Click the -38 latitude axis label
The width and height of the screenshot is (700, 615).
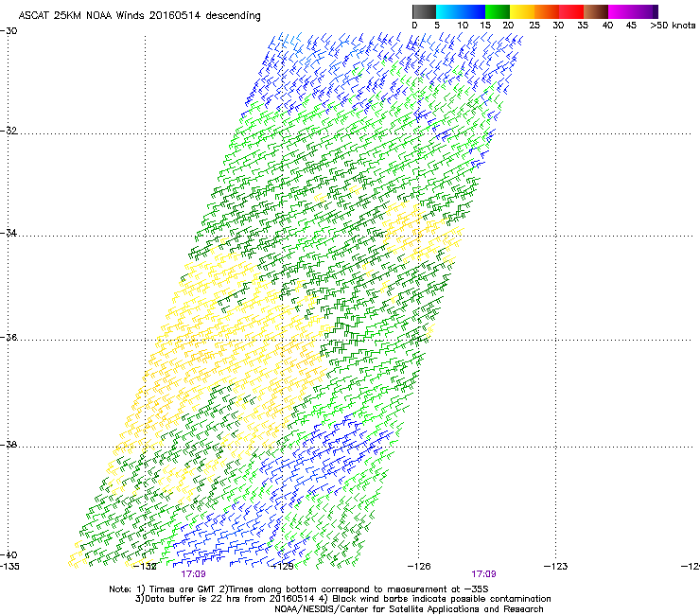[x=9, y=445]
